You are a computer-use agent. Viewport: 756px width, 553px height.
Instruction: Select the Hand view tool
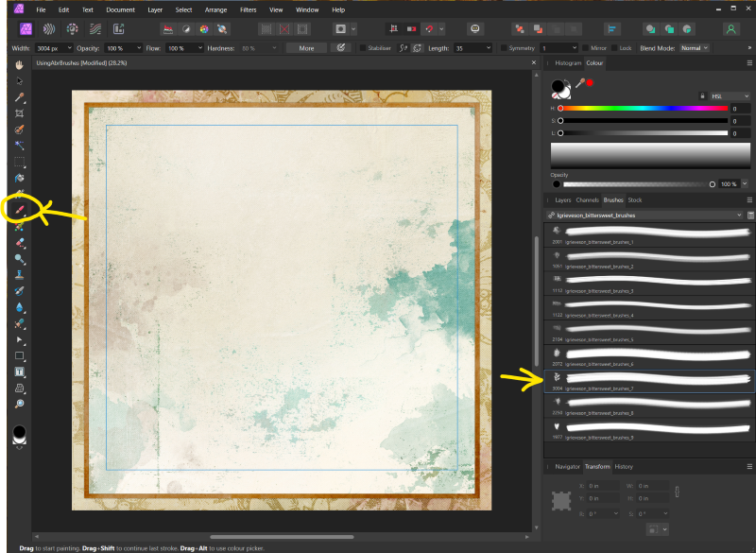pos(19,64)
